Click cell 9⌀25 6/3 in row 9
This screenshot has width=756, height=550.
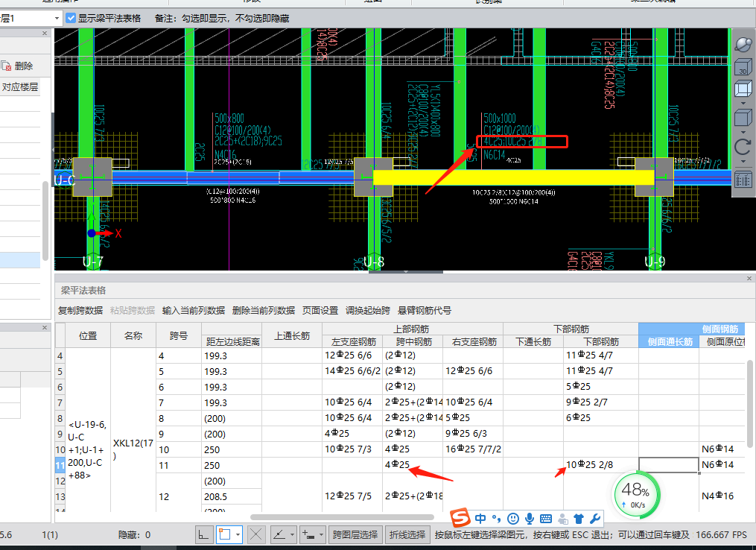[x=473, y=434]
